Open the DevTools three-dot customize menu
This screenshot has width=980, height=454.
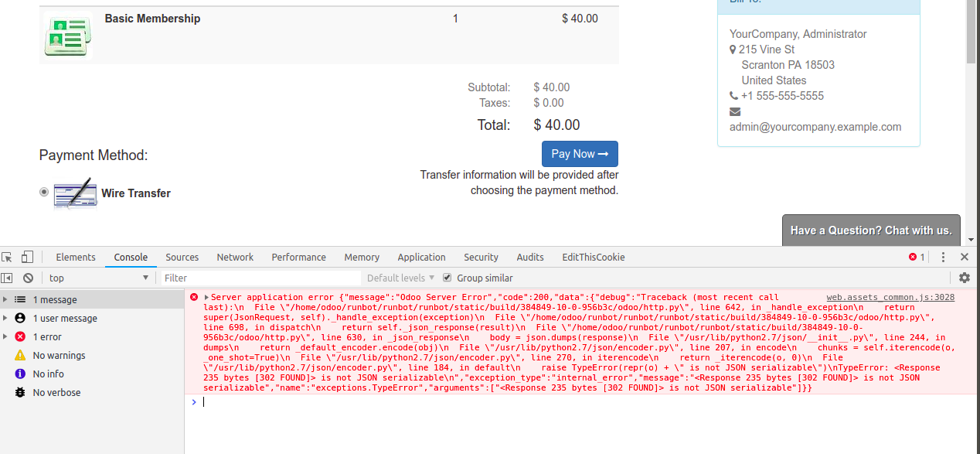coord(944,257)
